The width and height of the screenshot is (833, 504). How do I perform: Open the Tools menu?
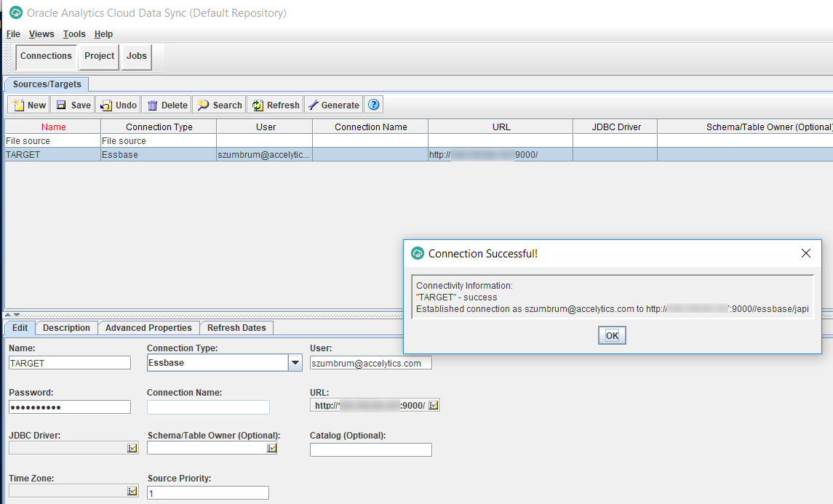(x=74, y=34)
